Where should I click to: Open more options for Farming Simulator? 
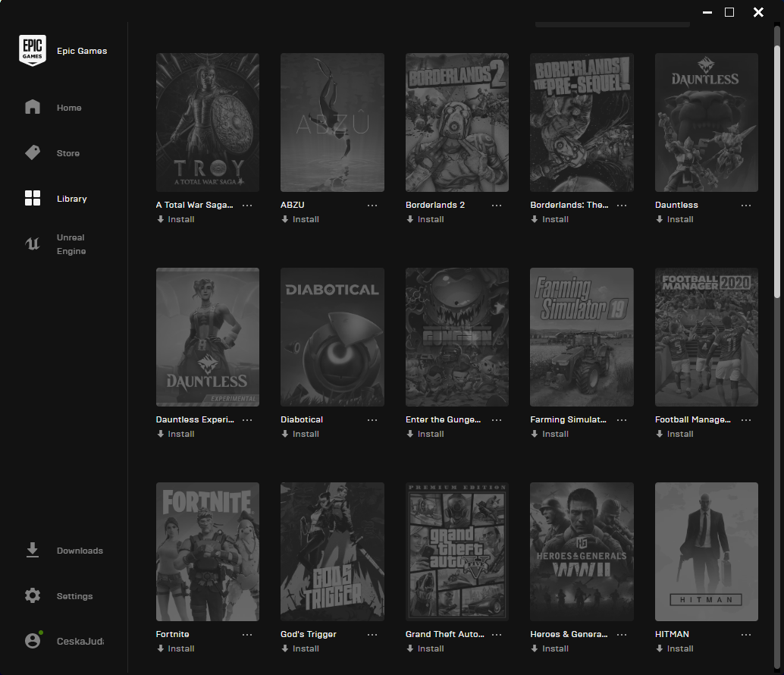coord(622,420)
